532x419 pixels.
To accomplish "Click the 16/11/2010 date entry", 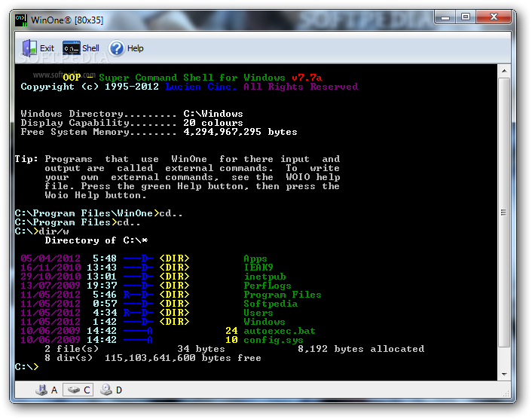I will [x=50, y=268].
